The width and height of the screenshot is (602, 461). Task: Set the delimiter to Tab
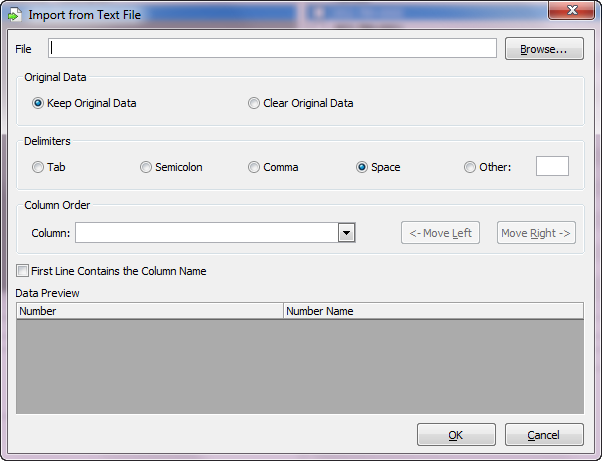tap(39, 167)
